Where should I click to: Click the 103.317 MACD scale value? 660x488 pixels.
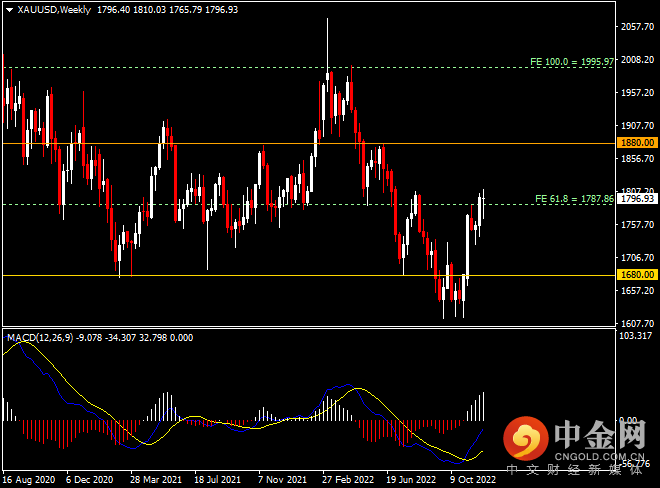(x=637, y=336)
